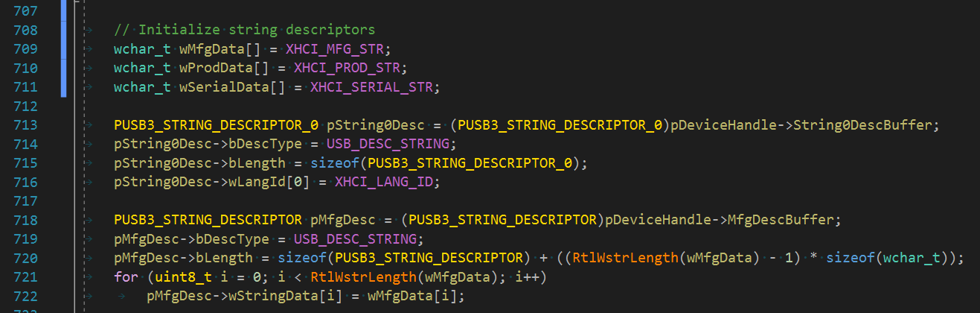Image resolution: width=980 pixels, height=313 pixels.
Task: Click wProdData variable declaration
Action: (x=222, y=68)
